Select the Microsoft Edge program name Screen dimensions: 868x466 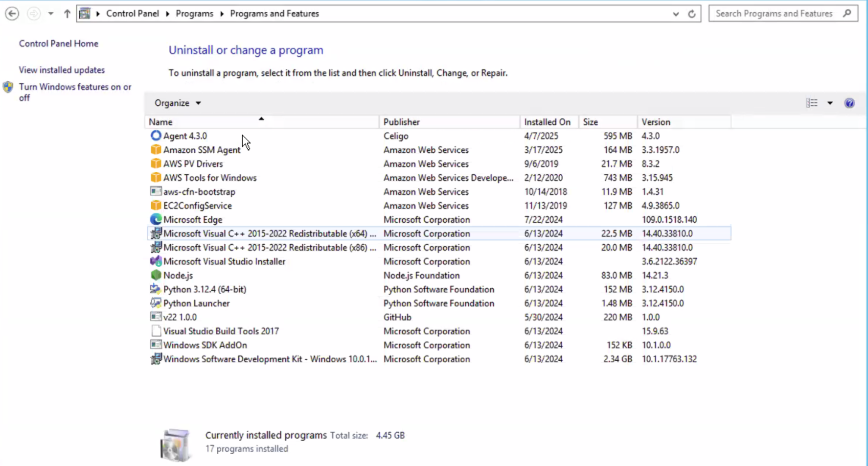tap(193, 220)
